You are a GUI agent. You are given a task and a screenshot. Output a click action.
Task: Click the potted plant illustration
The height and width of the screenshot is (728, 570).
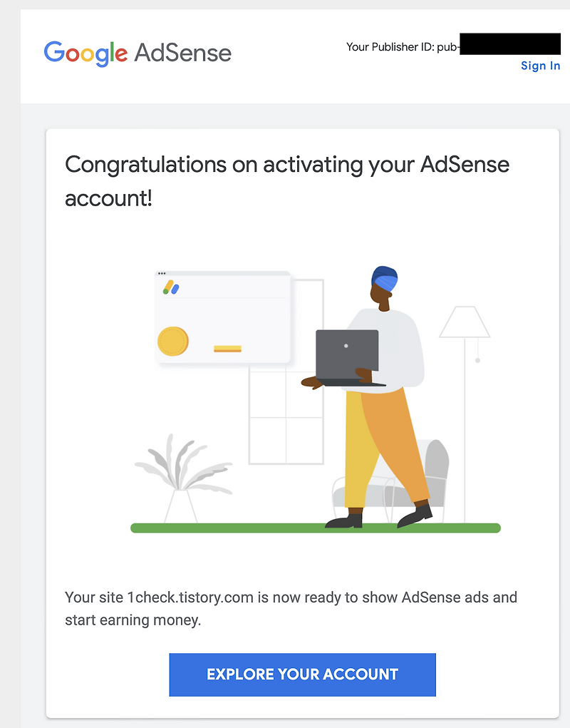click(182, 478)
